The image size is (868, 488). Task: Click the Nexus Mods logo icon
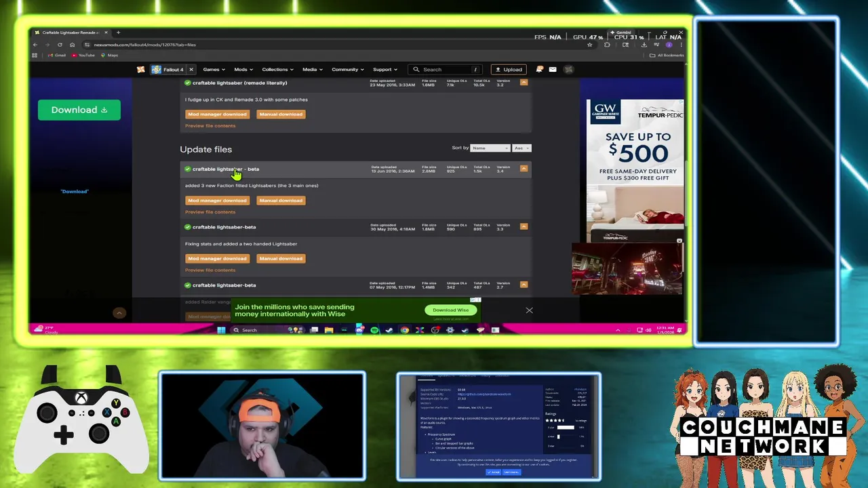pos(140,69)
